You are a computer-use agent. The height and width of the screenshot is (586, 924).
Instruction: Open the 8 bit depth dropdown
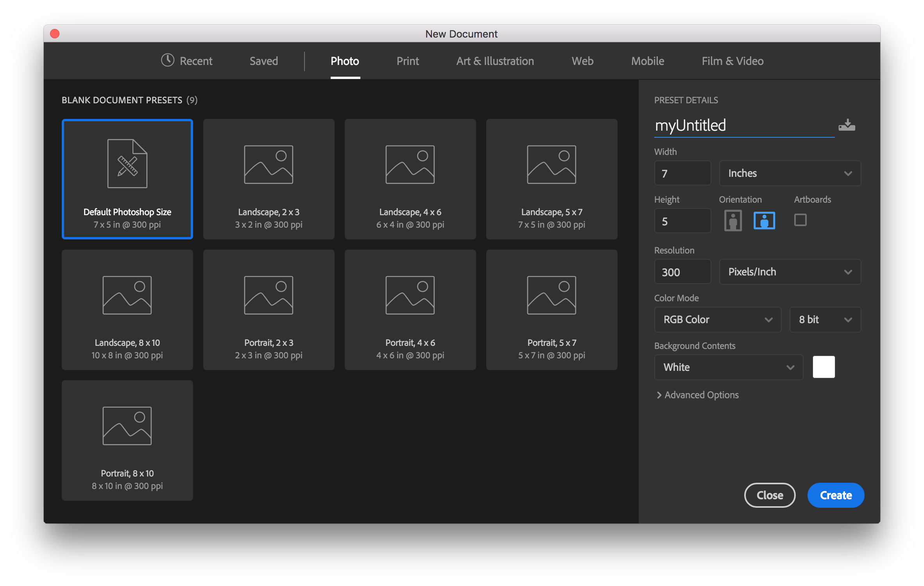click(x=825, y=320)
